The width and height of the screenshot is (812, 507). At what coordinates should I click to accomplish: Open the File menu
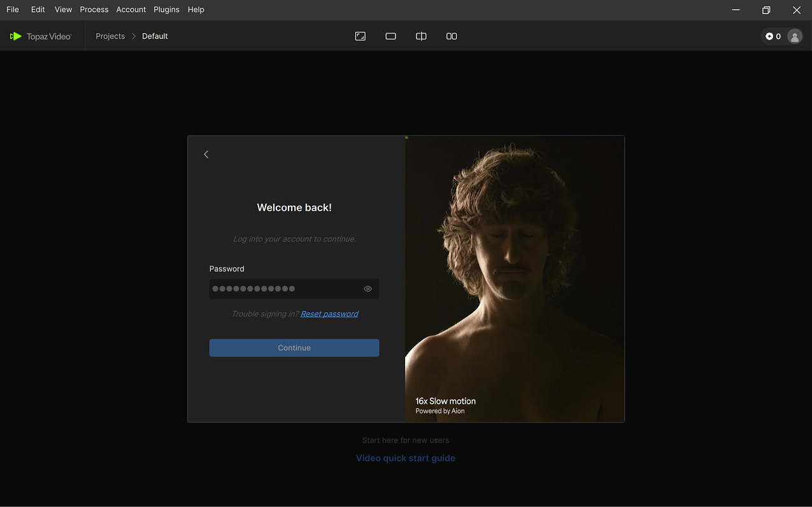(x=13, y=10)
